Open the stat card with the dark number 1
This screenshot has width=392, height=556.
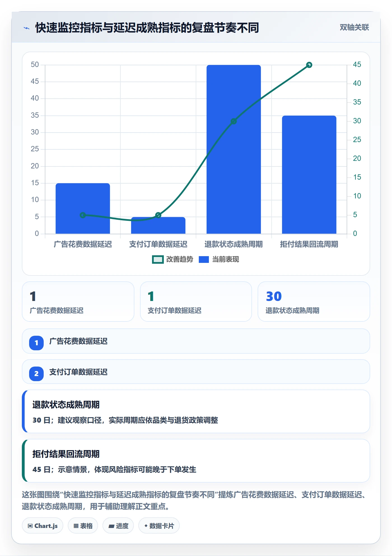(x=78, y=302)
